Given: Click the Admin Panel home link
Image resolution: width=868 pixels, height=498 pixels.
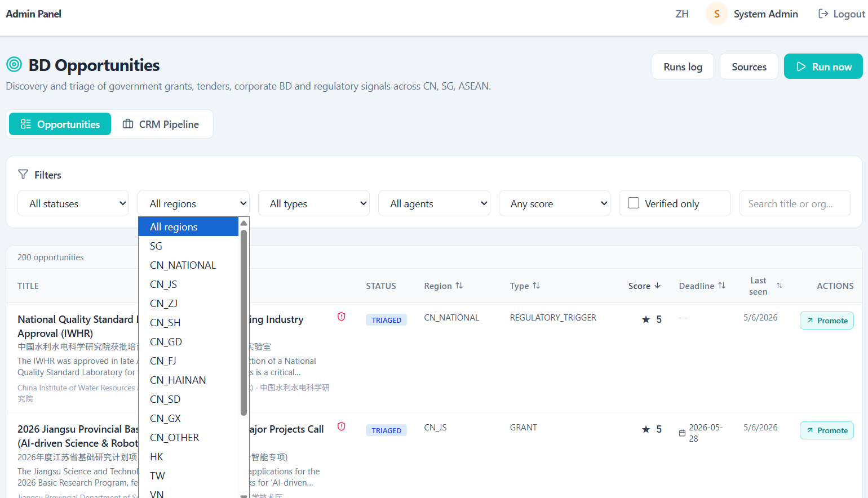Looking at the screenshot, I should (x=34, y=14).
